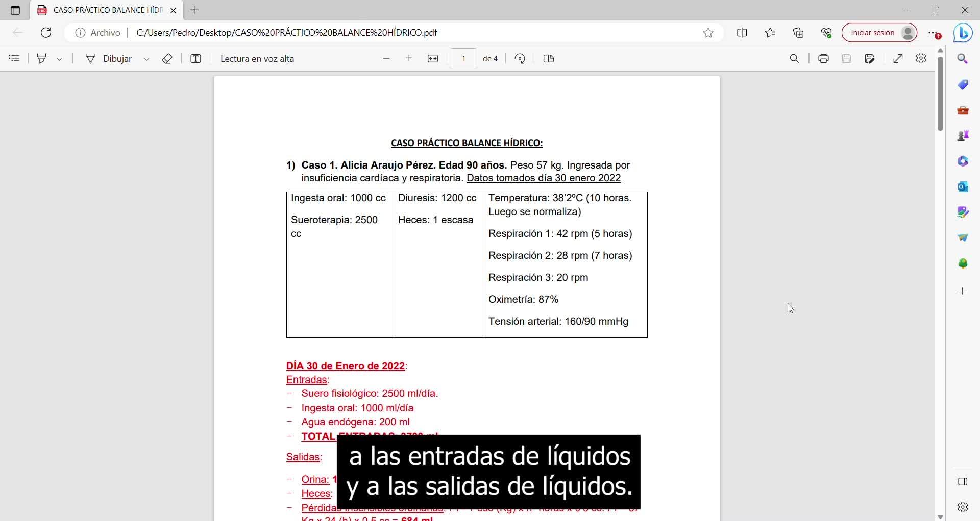Refresh the PDF page
Screen dimensions: 980x521
coord(46,33)
